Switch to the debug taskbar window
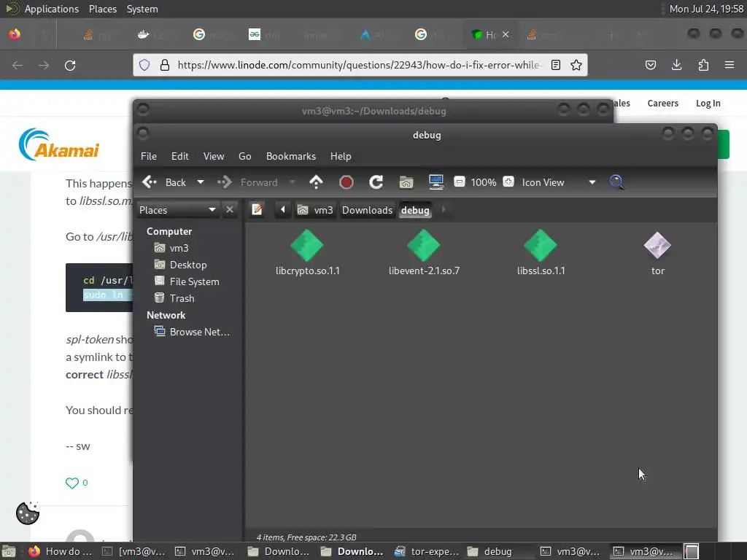 (x=489, y=551)
